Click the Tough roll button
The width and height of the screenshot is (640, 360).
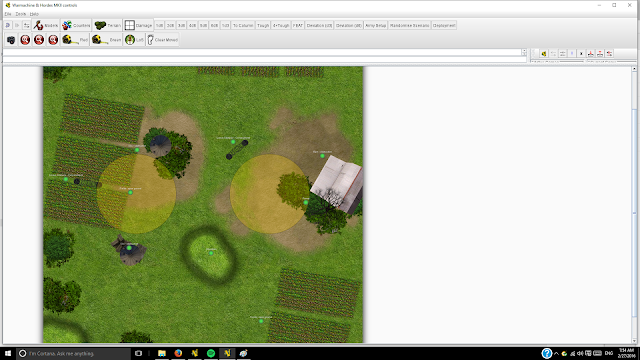point(263,25)
